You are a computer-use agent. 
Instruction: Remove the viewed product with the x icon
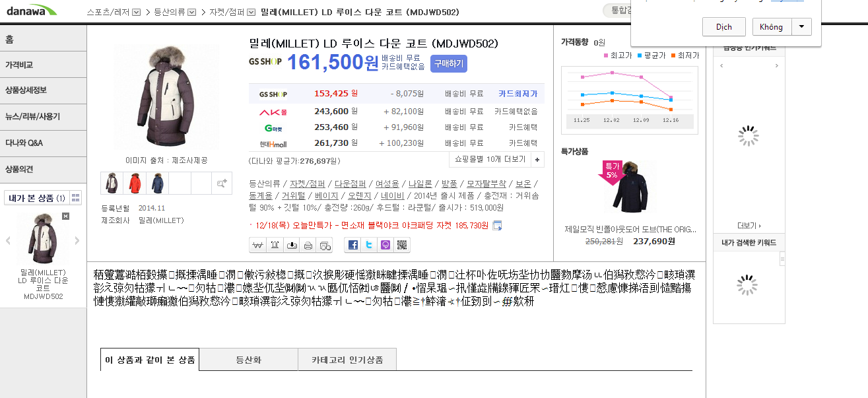click(65, 216)
